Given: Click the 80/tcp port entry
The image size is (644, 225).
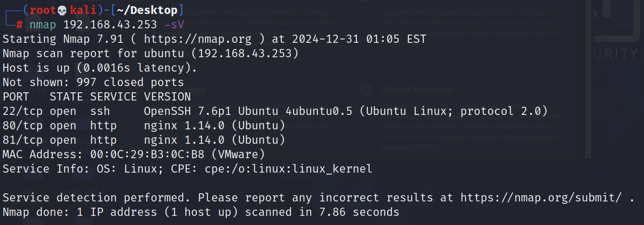Looking at the screenshot, I should [23, 126].
